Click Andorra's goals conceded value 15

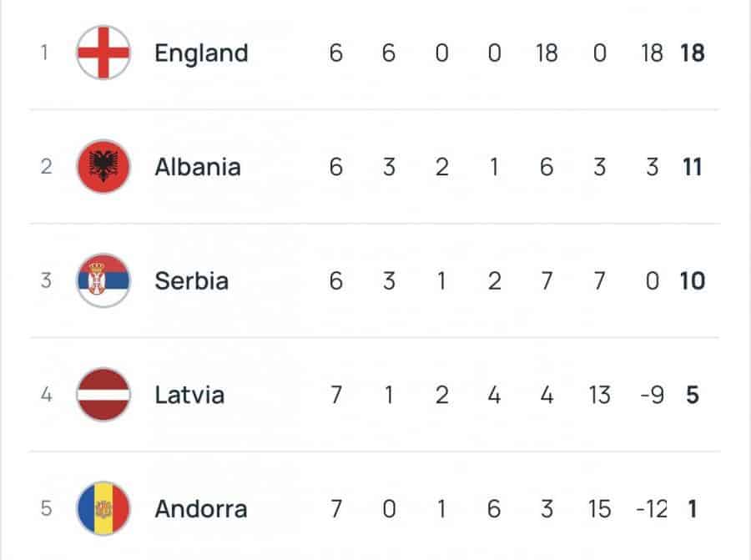pyautogui.click(x=599, y=508)
